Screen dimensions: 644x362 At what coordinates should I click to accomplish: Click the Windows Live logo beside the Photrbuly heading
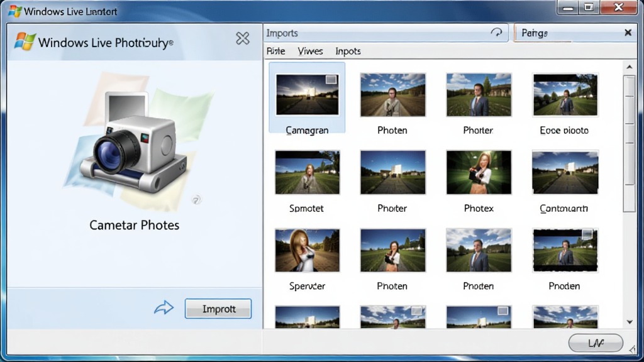coord(25,41)
